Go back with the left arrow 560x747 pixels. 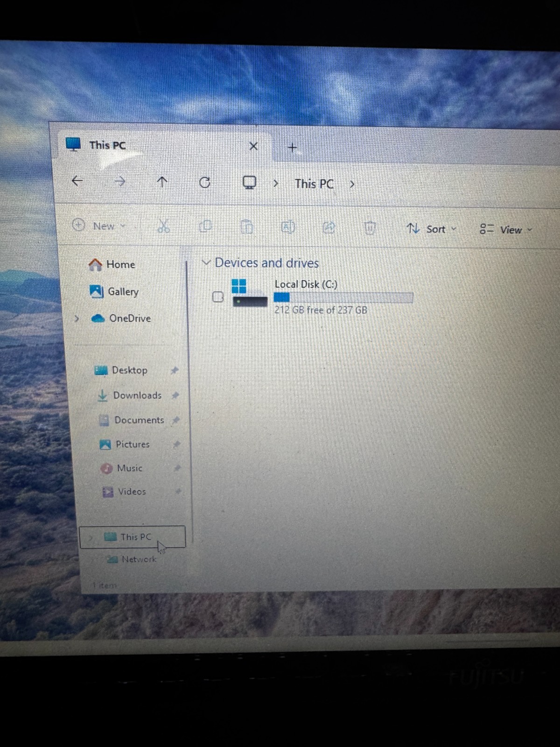coord(77,180)
